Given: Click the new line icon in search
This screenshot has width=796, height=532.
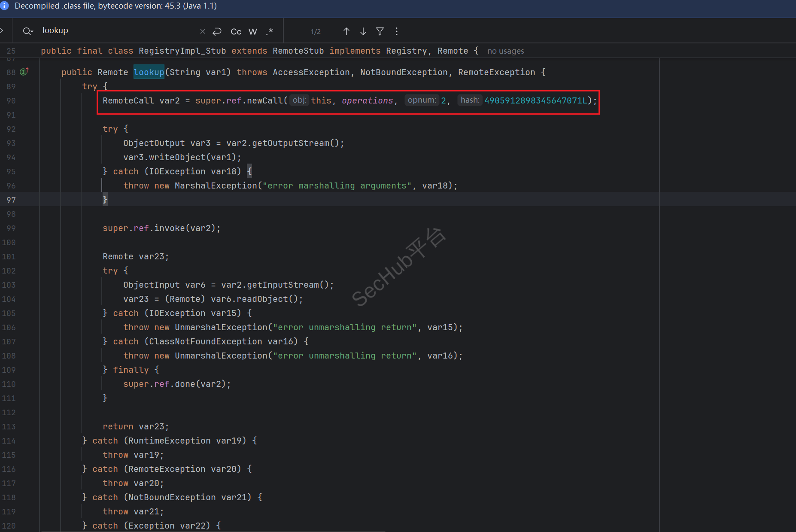Looking at the screenshot, I should coord(217,31).
